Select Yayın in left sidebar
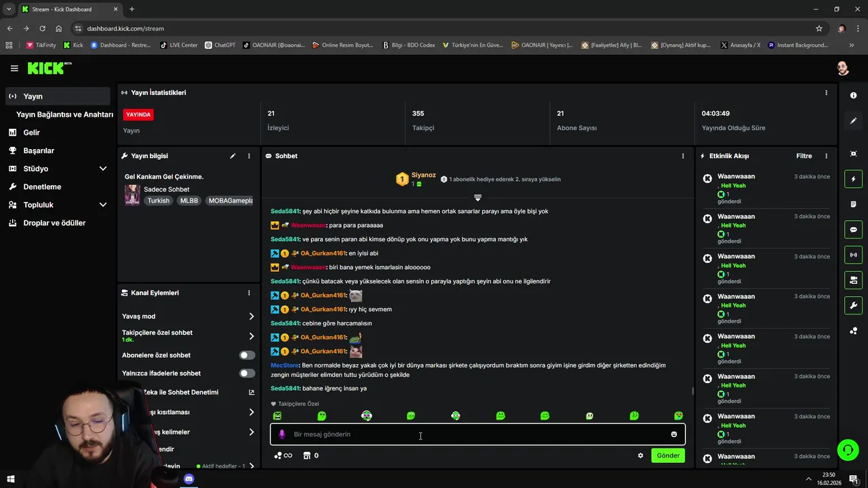Screen dimensions: 868x488 point(58,96)
